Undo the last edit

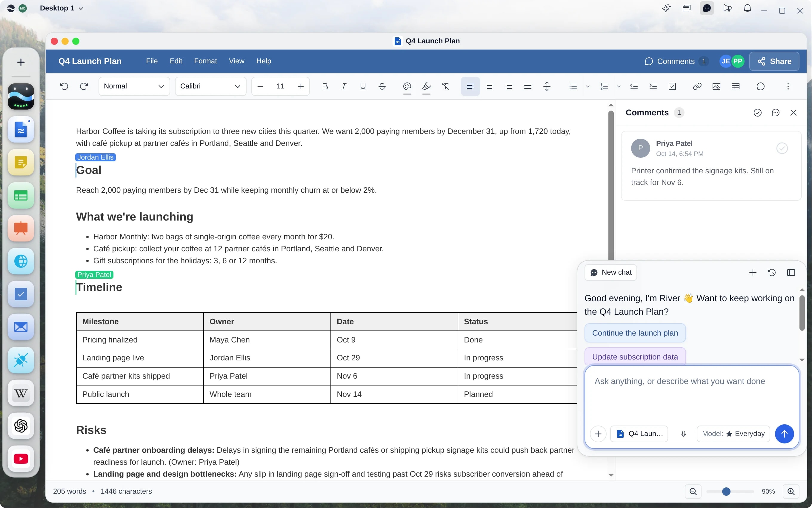64,86
